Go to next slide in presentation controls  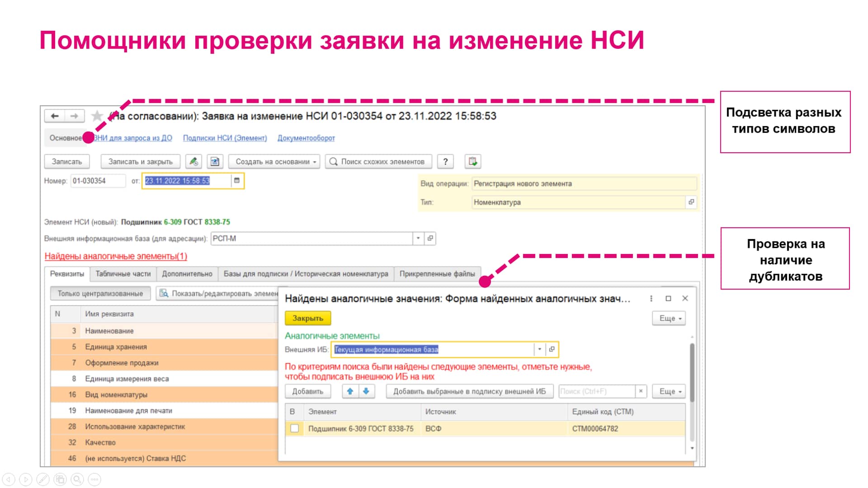[x=26, y=479]
